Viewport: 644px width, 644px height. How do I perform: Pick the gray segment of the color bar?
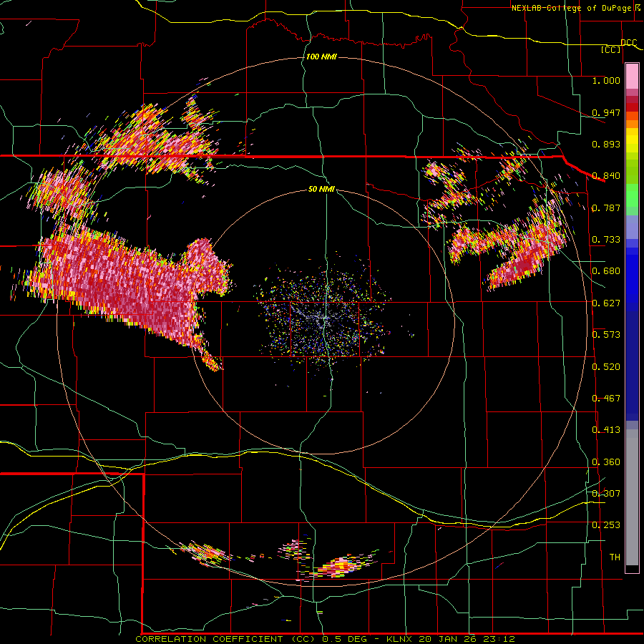tap(632, 497)
